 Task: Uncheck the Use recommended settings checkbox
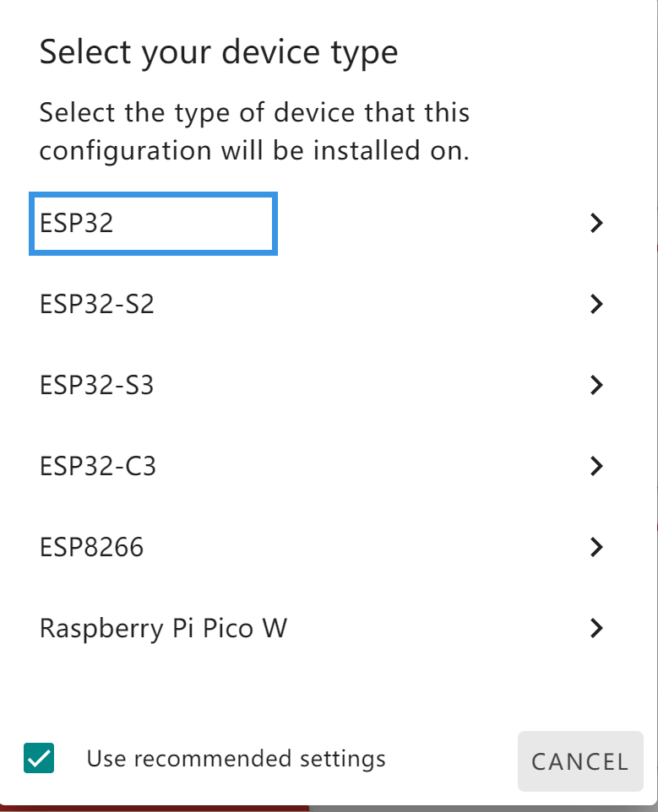click(x=39, y=758)
